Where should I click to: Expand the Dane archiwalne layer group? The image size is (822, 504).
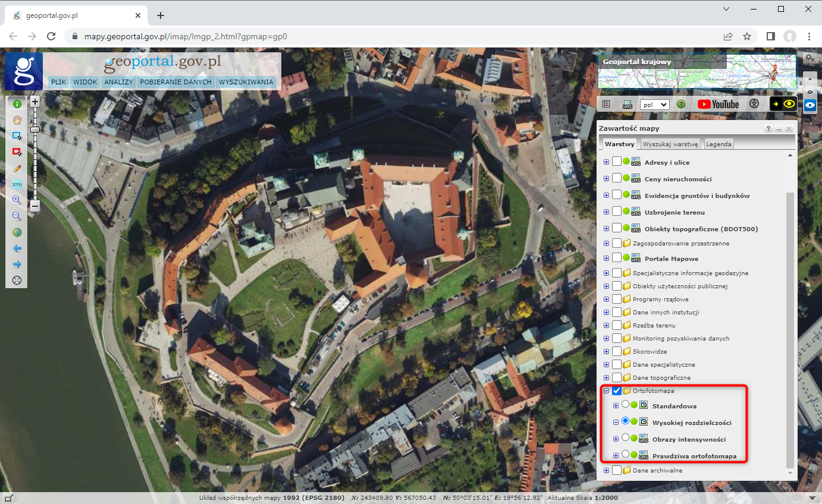(606, 471)
